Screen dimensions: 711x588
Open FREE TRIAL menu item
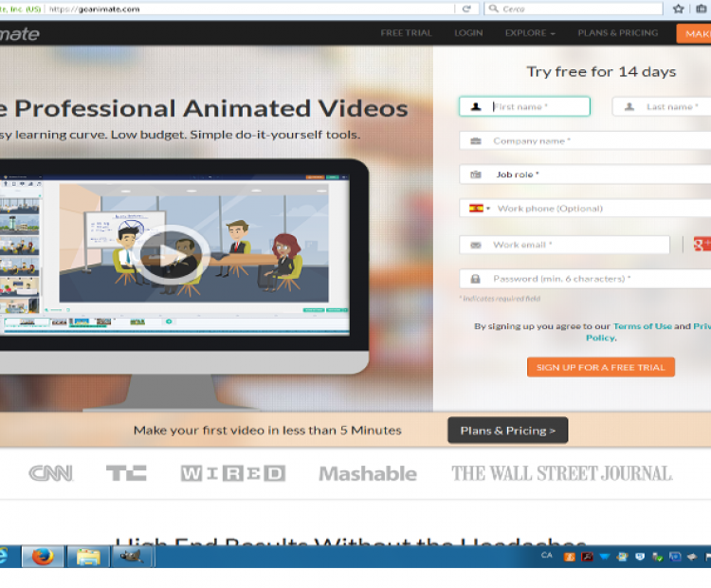pyautogui.click(x=406, y=33)
